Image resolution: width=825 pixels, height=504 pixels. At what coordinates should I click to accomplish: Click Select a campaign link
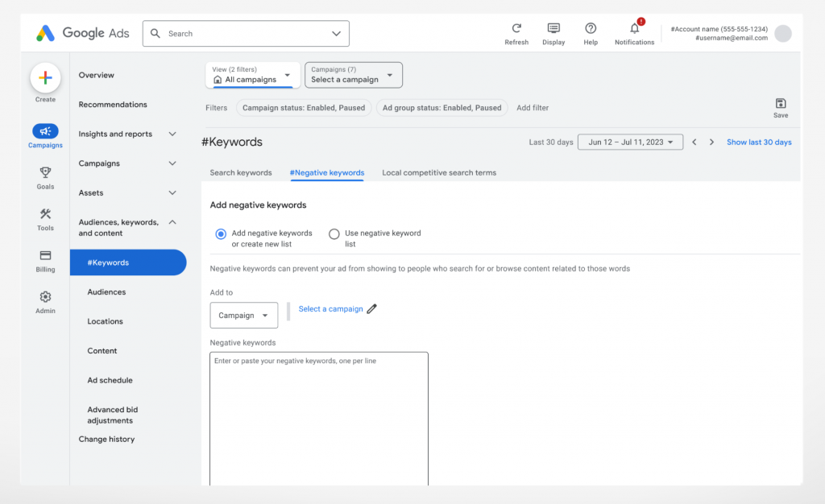click(x=331, y=309)
